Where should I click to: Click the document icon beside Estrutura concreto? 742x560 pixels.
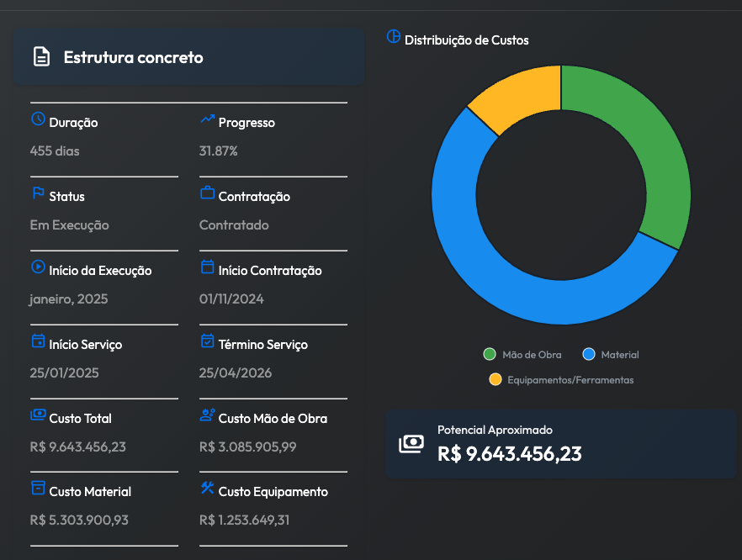pos(41,57)
